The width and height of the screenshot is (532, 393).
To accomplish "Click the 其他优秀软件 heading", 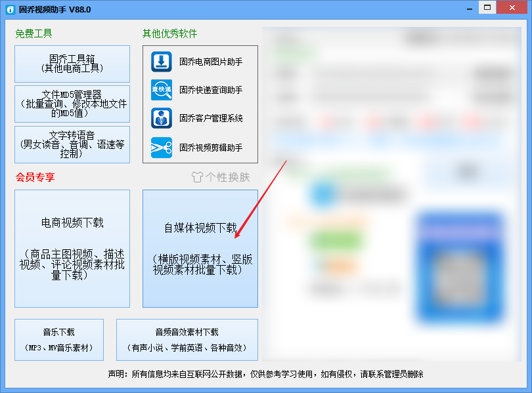I will point(169,33).
